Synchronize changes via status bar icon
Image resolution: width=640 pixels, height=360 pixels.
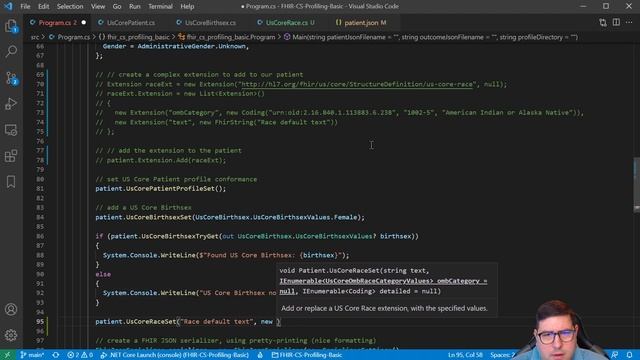tap(56, 355)
